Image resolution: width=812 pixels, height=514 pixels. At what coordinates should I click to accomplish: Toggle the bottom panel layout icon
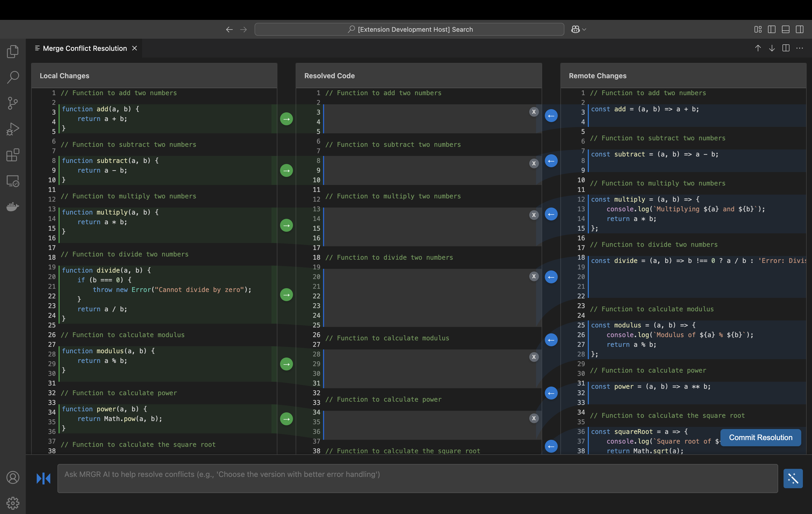[785, 29]
